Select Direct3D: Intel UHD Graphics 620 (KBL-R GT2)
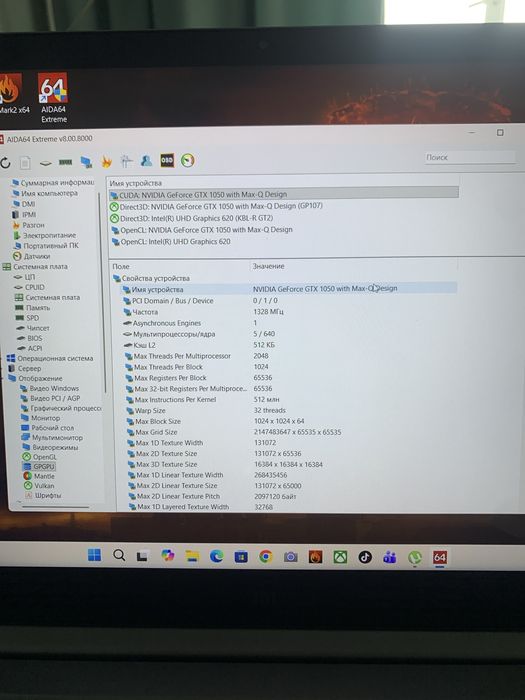 pyautogui.click(x=191, y=218)
